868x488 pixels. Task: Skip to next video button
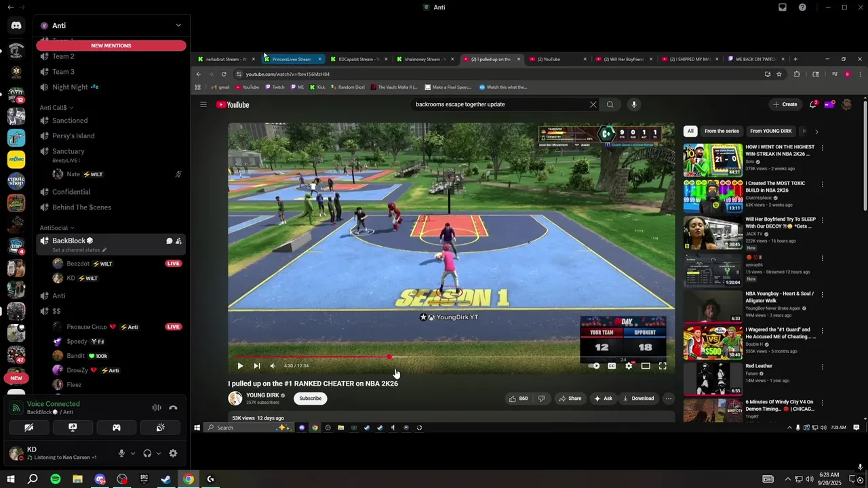(257, 365)
